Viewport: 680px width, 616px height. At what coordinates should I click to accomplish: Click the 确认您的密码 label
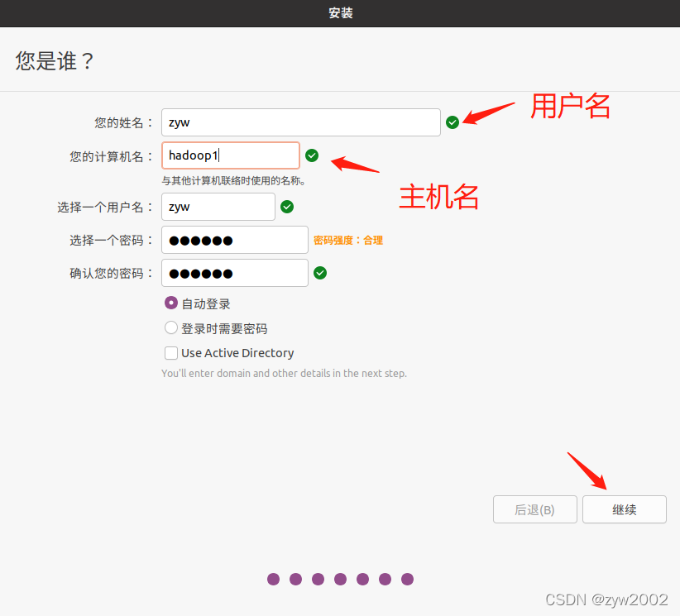(111, 274)
